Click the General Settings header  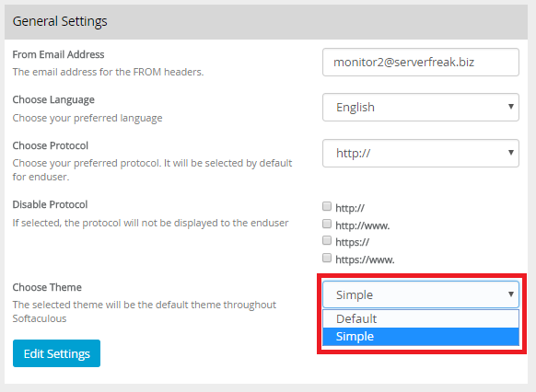click(60, 21)
